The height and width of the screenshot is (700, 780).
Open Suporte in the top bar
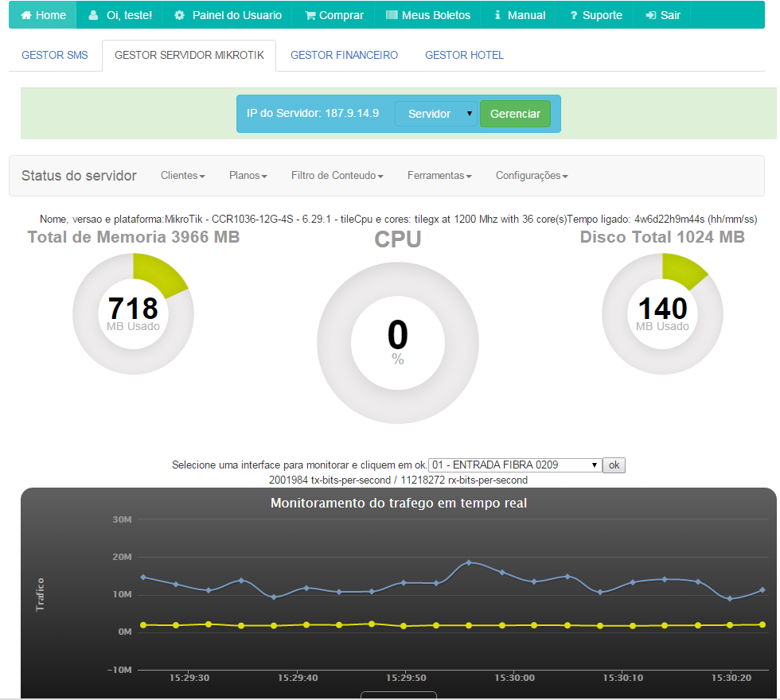coord(596,15)
